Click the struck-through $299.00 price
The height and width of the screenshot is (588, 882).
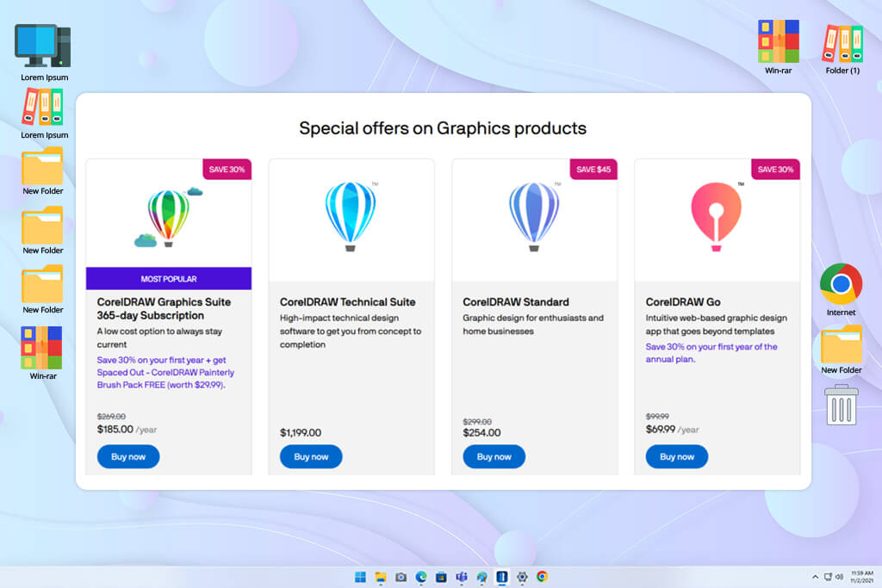[x=477, y=422]
